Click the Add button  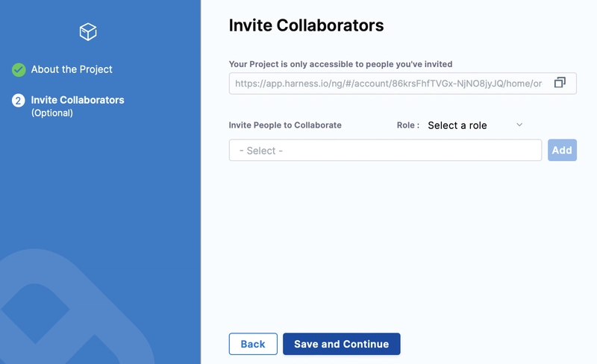coord(562,150)
